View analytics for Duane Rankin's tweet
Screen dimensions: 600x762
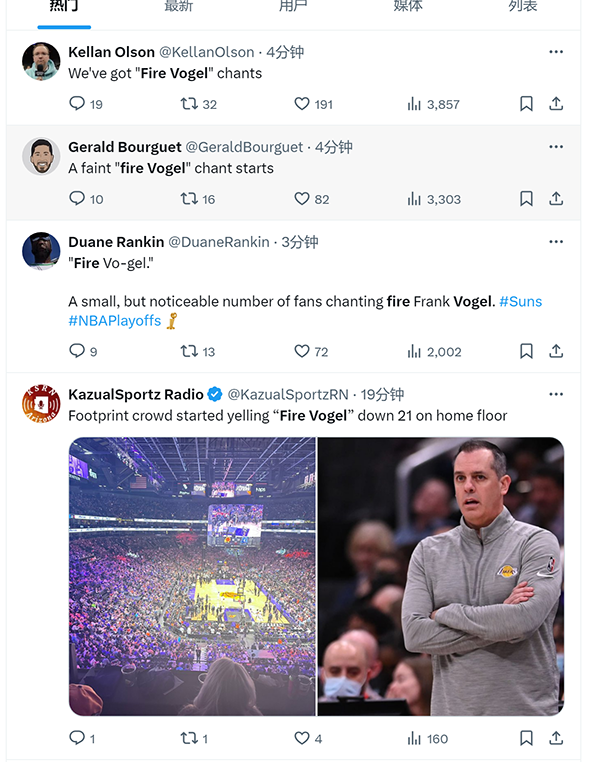(415, 351)
